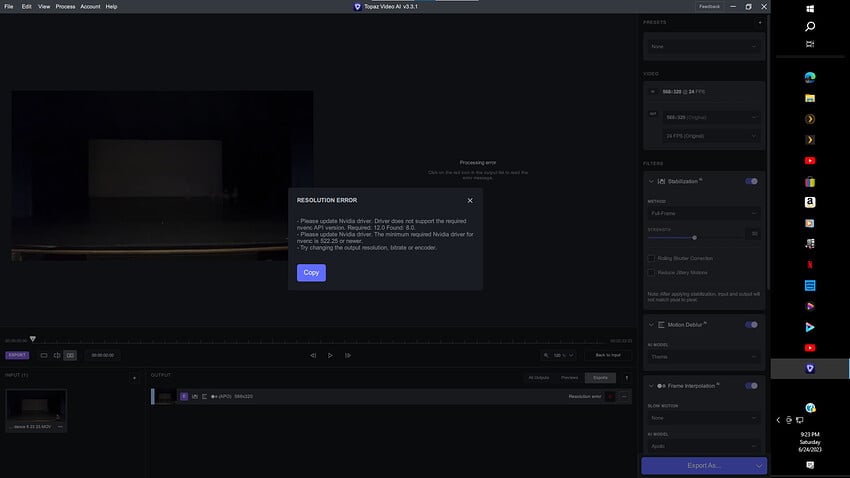Open the Process menu
The height and width of the screenshot is (478, 850).
(x=65, y=6)
